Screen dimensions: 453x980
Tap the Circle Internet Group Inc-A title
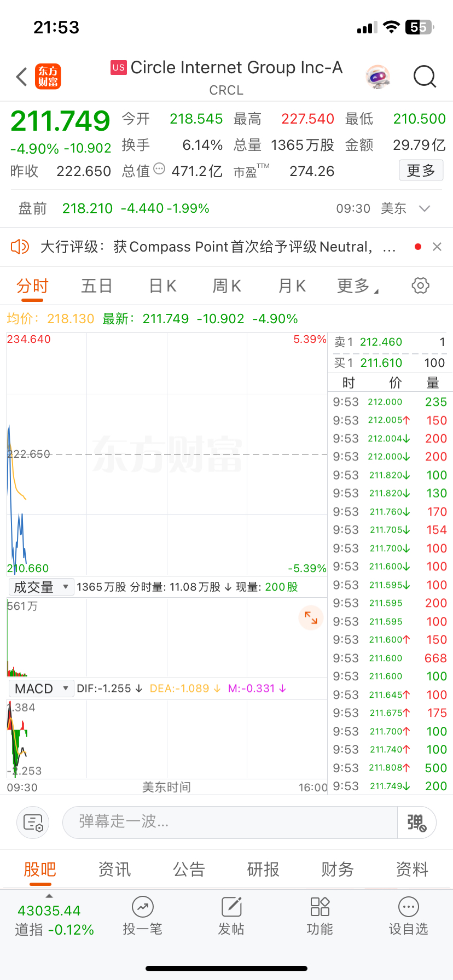point(236,67)
